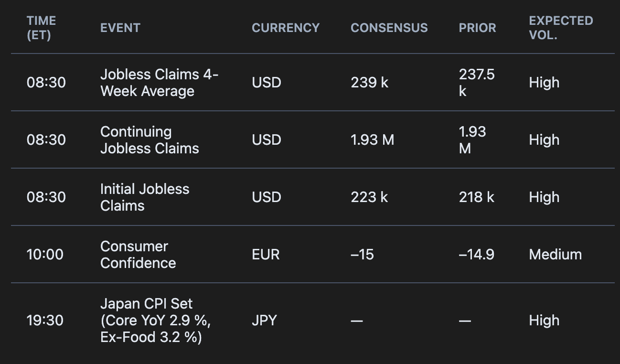Viewport: 620px width, 364px height.
Task: Open the Continuing Jobless Claims event
Action: 150,140
